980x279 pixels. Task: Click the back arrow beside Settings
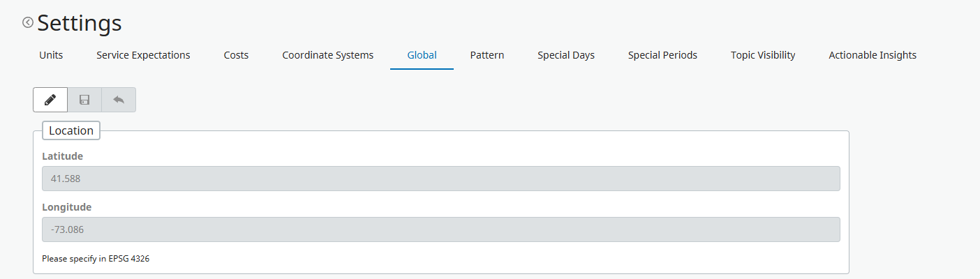pos(28,22)
